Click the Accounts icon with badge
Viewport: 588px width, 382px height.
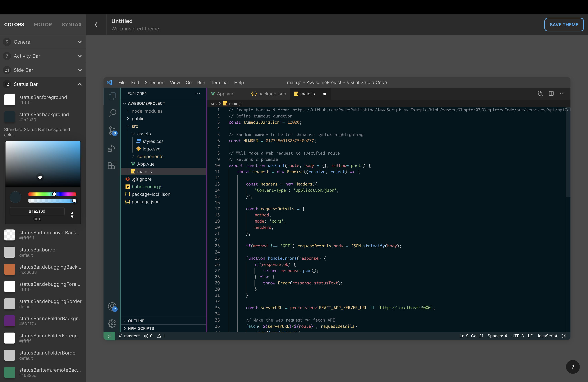112,307
